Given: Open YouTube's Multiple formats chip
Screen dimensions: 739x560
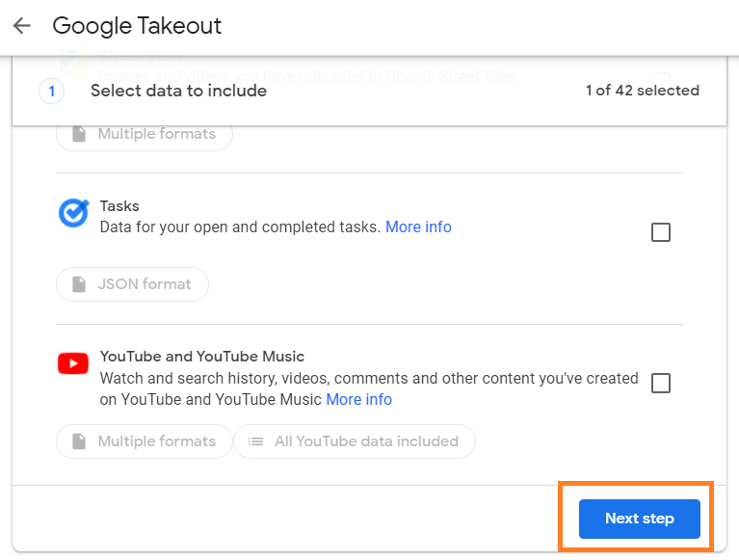Looking at the screenshot, I should click(145, 441).
